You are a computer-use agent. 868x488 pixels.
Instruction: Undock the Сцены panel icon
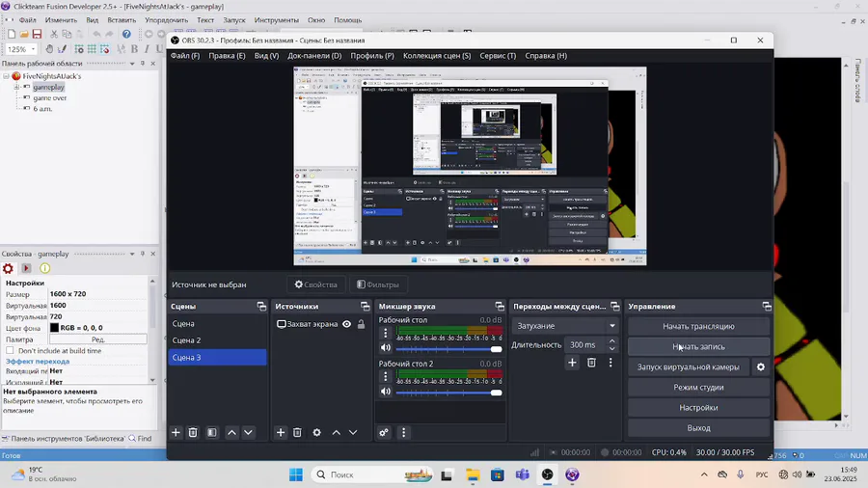[x=261, y=306]
